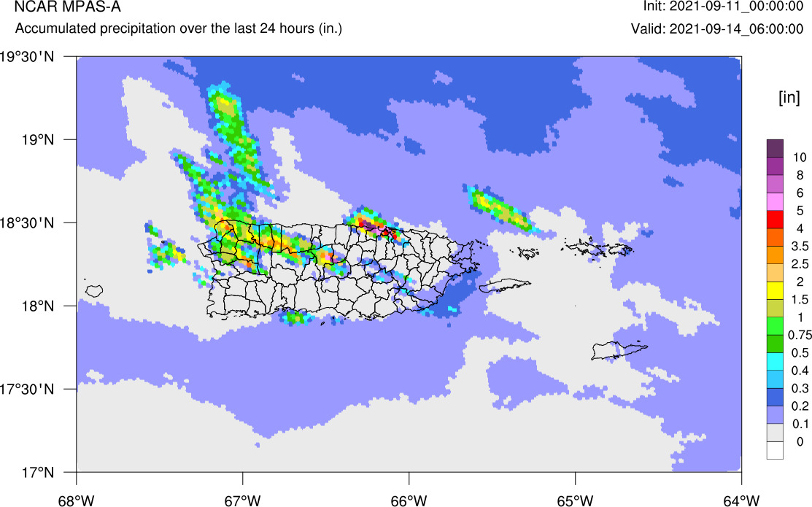812x507 pixels.
Task: Click the white swatch below 0
Action: pyautogui.click(x=775, y=451)
